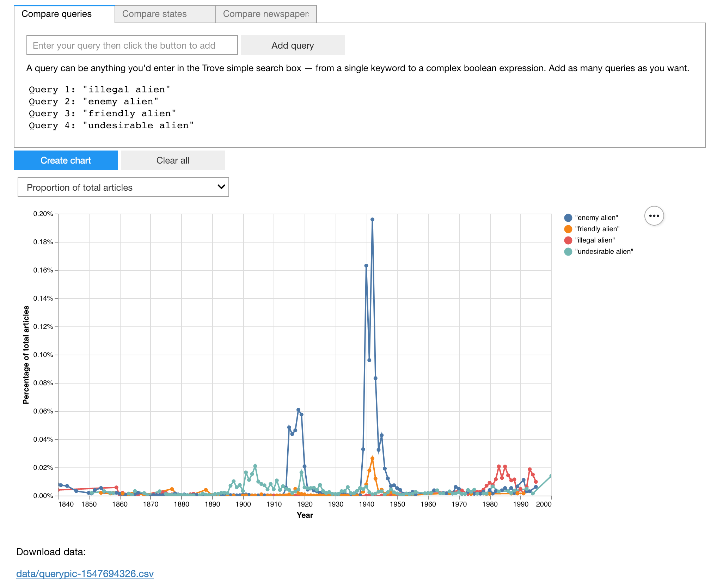Click the friendly alien 1942 orange peak

[x=372, y=458]
